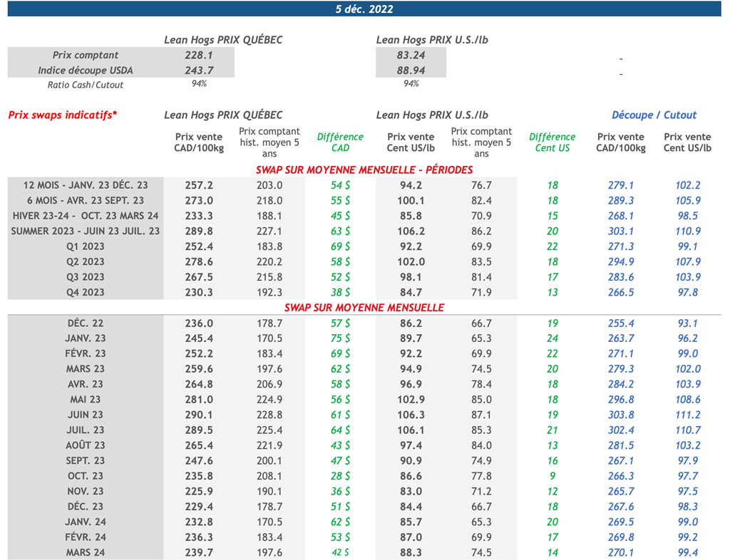The height and width of the screenshot is (560, 730).
Task: Click the Différence CAD column header
Action: (340, 142)
